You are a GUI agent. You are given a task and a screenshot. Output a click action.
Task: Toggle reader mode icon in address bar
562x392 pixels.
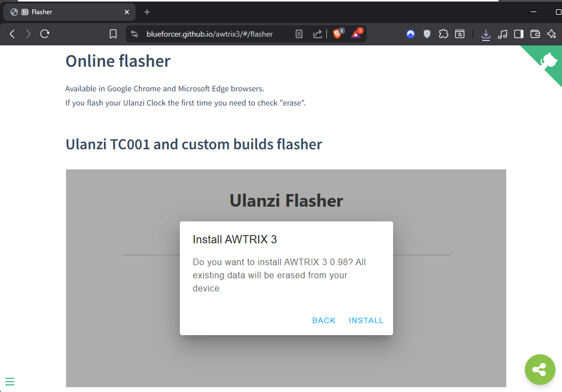[x=299, y=34]
